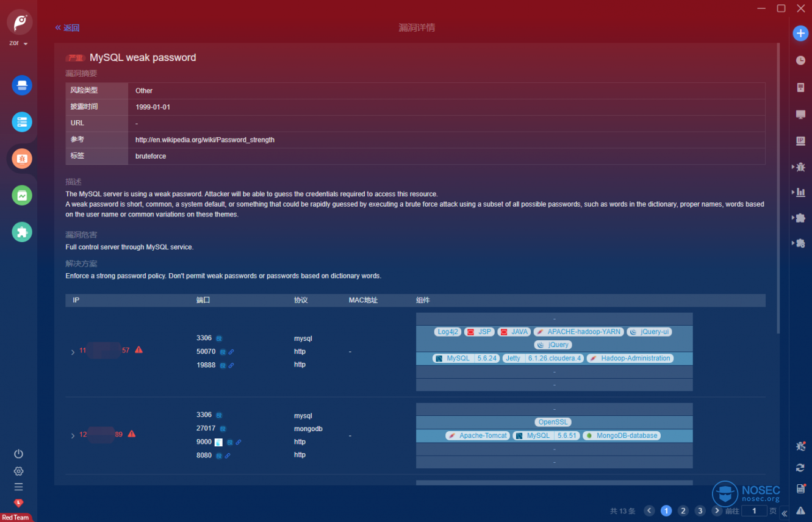The image size is (812, 522).
Task: Click the Log4j2 component tag
Action: pos(447,332)
